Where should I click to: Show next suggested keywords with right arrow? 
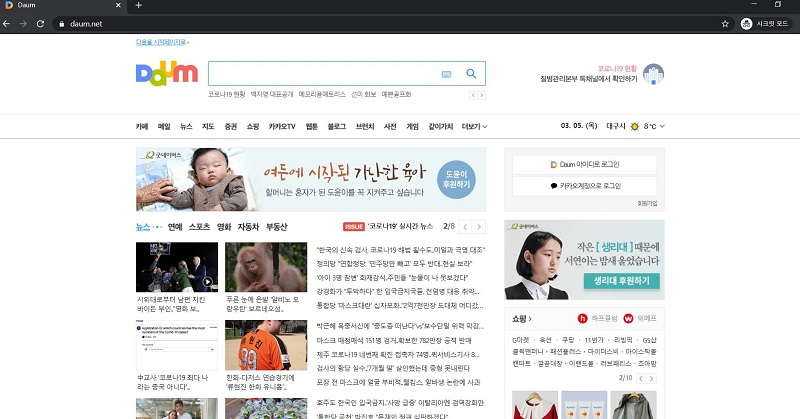[x=482, y=95]
